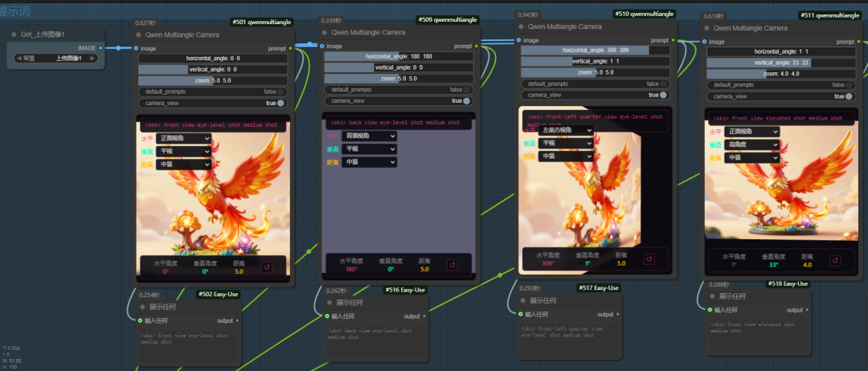Collapse the Get_上传图像1 node title dot

(14, 35)
